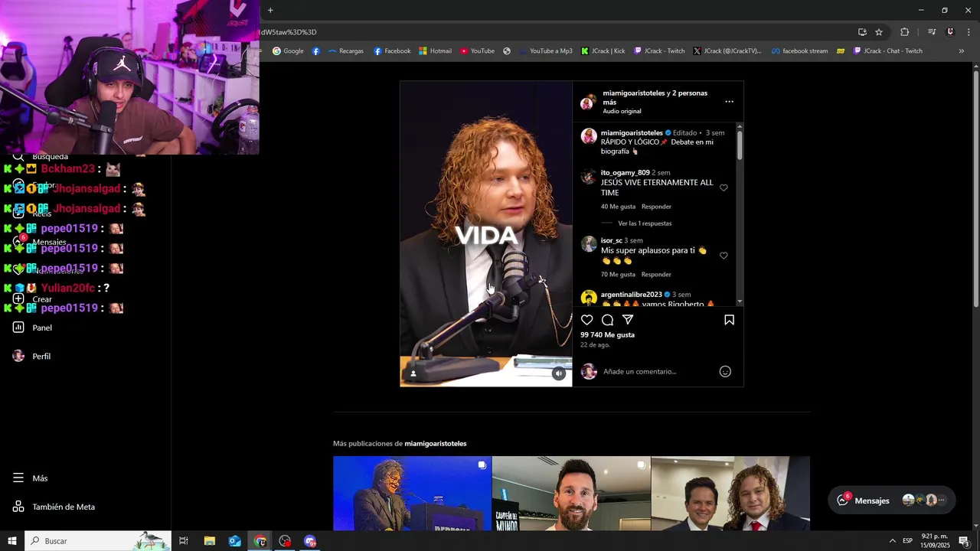This screenshot has width=980, height=551.
Task: Open browser three-dot menu
Action: click(969, 32)
